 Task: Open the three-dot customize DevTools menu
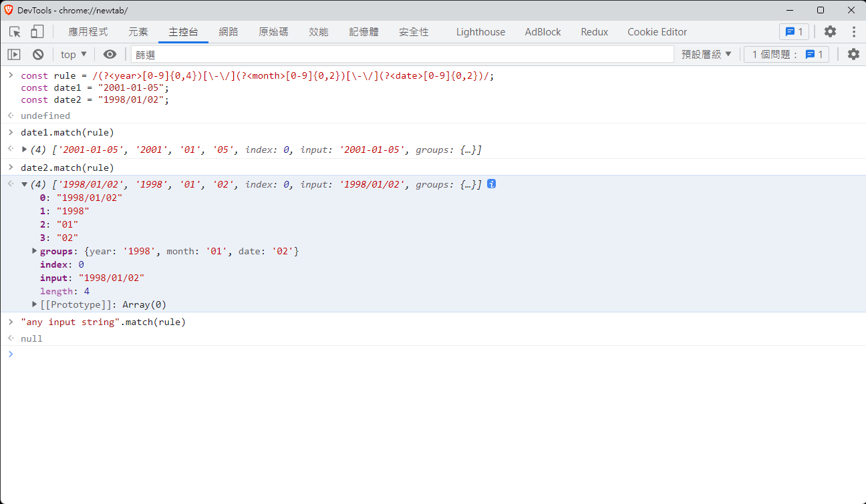[x=853, y=32]
